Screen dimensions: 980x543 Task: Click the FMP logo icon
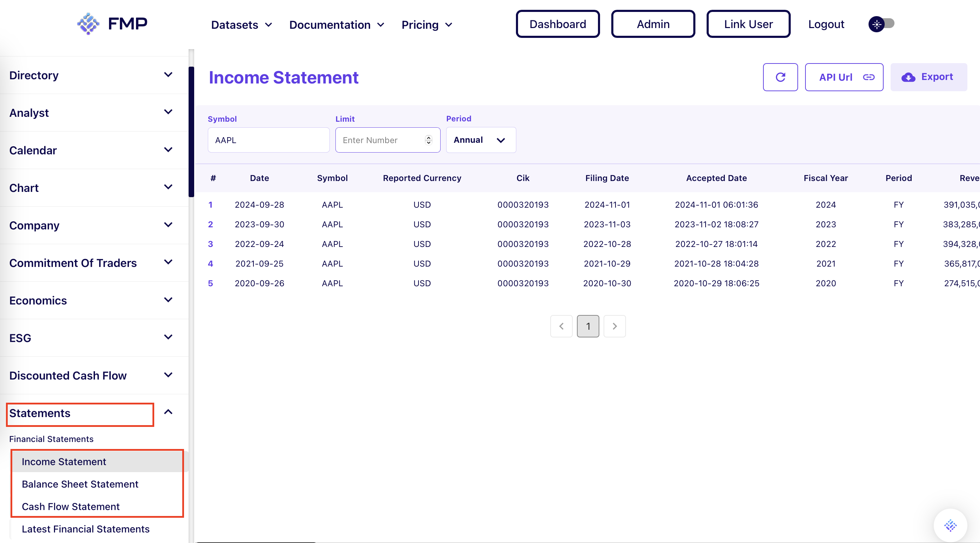coord(88,24)
